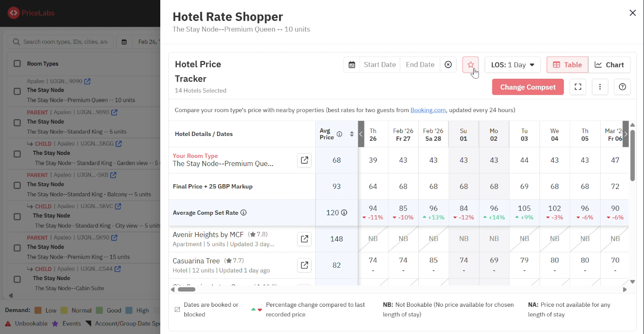644x334 pixels.
Task: Clear the date range with the X icon
Action: click(448, 65)
